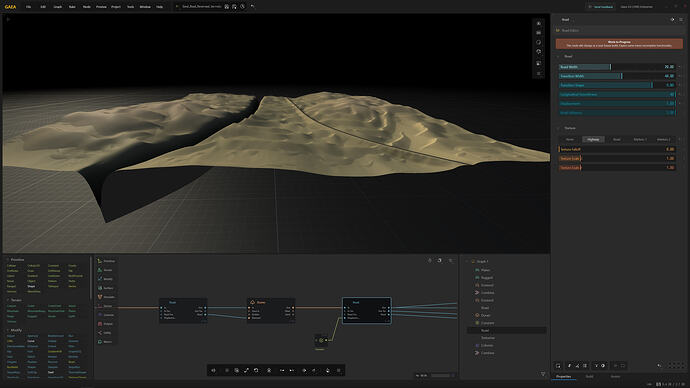Image resolution: width=690 pixels, height=388 pixels.
Task: Collapse the Modify section in the toolbox
Action: [7, 330]
